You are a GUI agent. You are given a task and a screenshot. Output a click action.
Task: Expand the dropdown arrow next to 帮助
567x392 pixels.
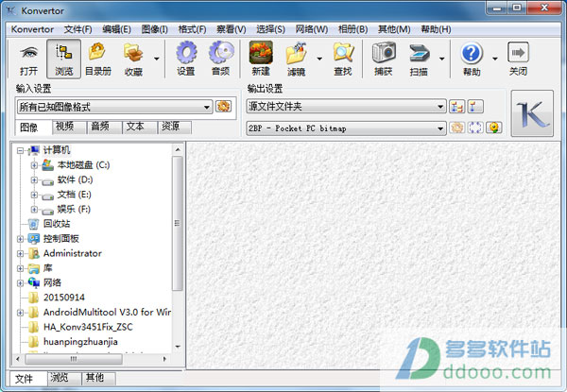coord(495,59)
